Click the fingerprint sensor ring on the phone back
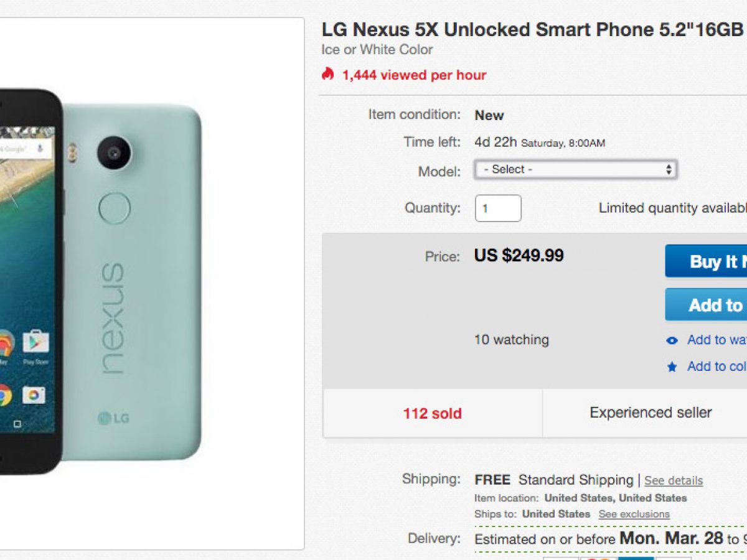Image resolution: width=747 pixels, height=560 pixels. click(115, 208)
